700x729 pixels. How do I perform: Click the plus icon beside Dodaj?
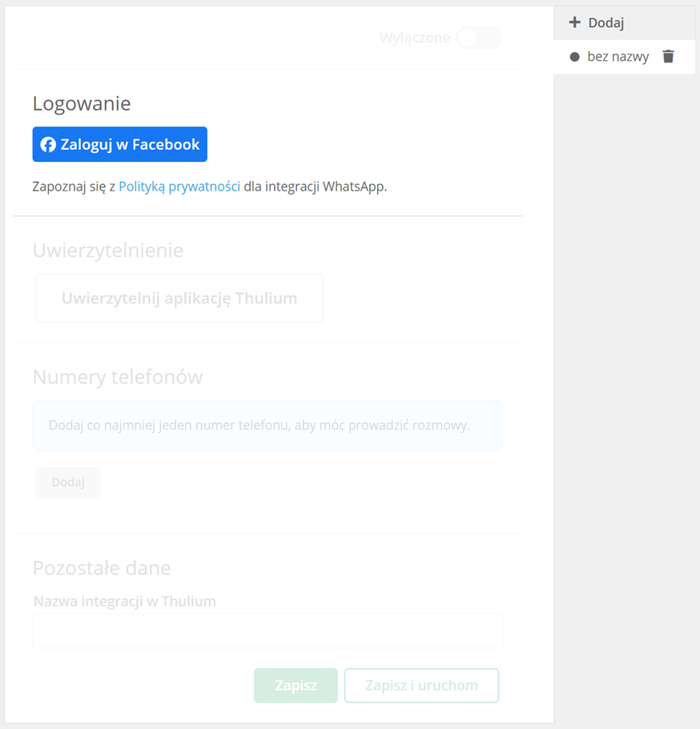574,22
